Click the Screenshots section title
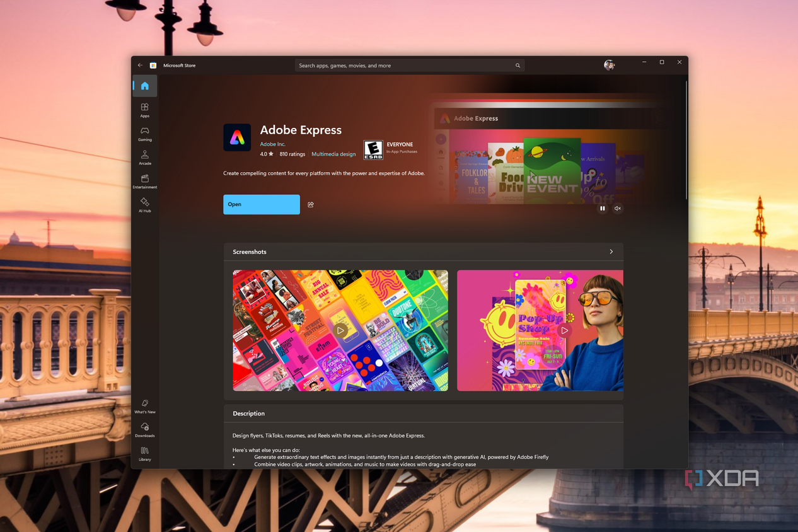798x532 pixels. (x=250, y=252)
